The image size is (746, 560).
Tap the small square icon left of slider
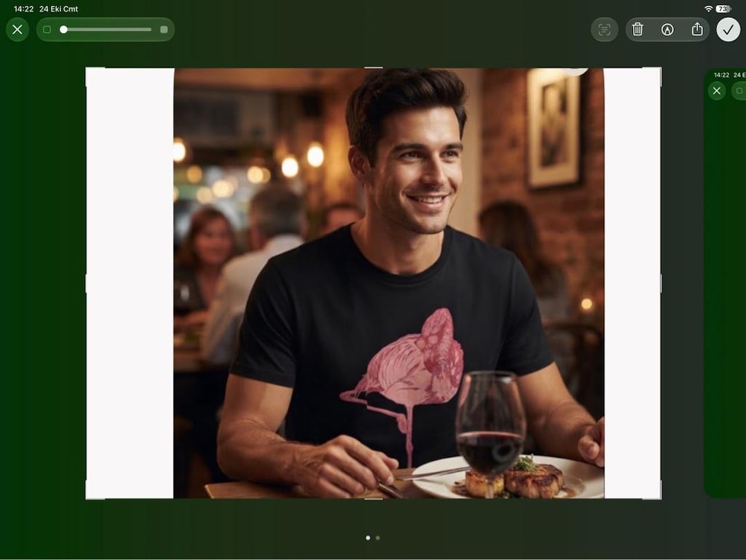tap(47, 29)
